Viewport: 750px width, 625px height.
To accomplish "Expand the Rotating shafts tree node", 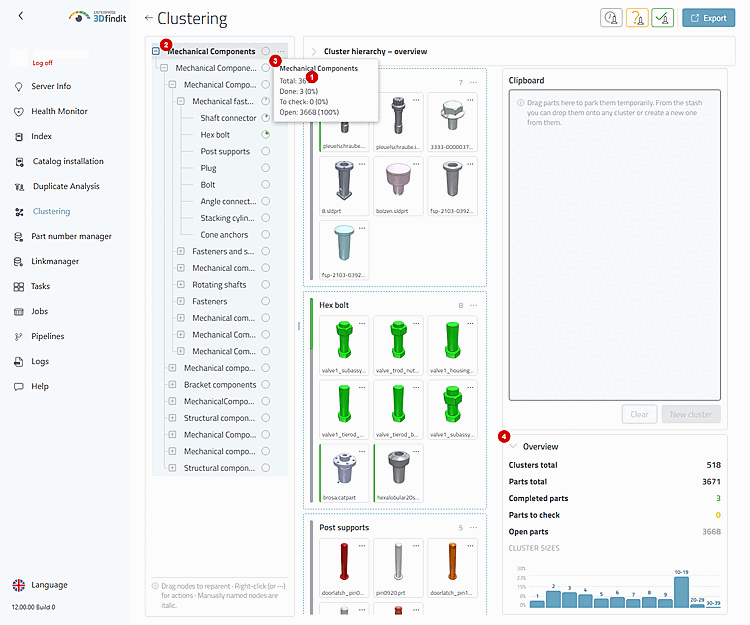I will point(181,285).
